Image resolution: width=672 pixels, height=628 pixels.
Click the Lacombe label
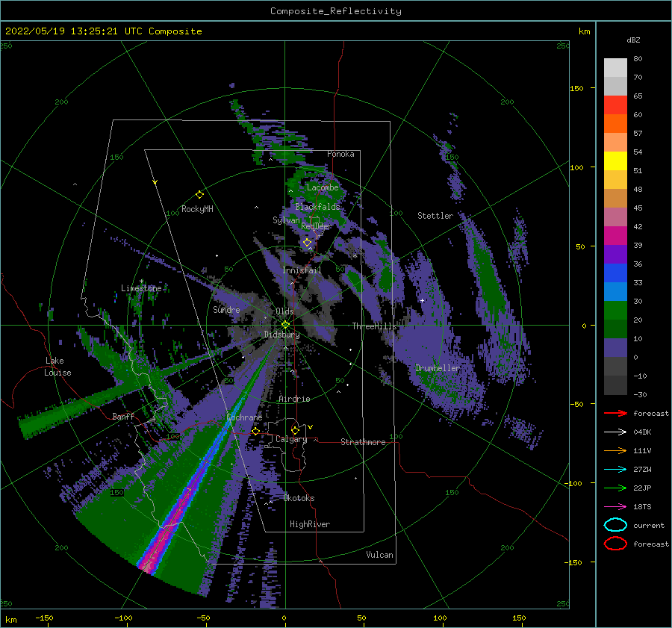point(323,187)
